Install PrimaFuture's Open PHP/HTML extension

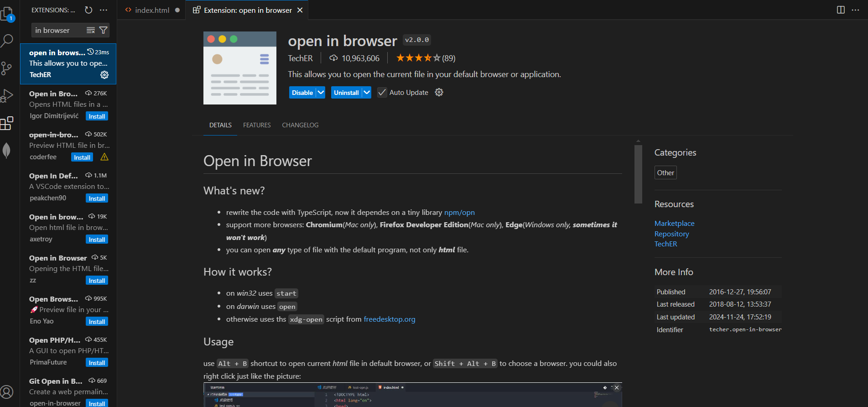pyautogui.click(x=97, y=363)
